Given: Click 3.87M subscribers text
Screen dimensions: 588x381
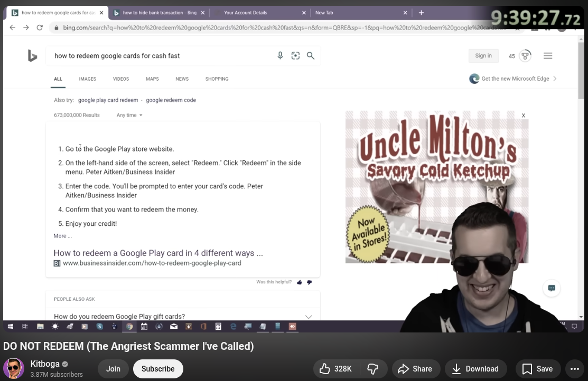Looking at the screenshot, I should pyautogui.click(x=57, y=375).
